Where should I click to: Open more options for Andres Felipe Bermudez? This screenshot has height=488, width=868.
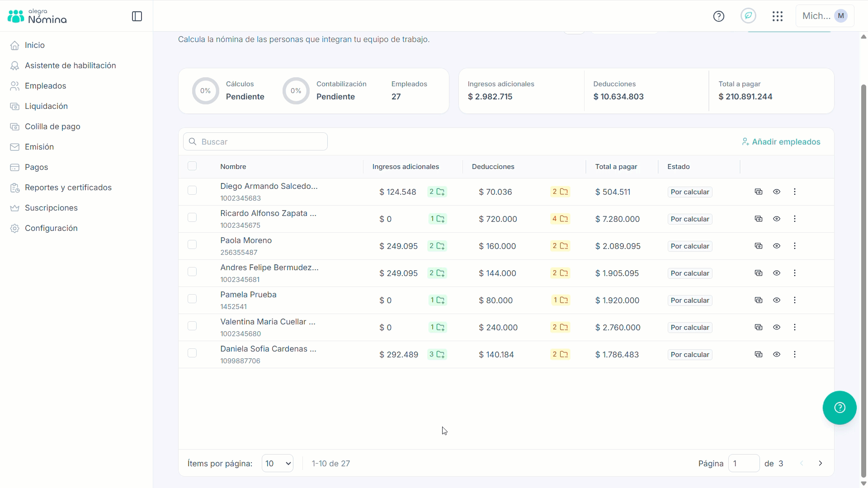(x=795, y=273)
